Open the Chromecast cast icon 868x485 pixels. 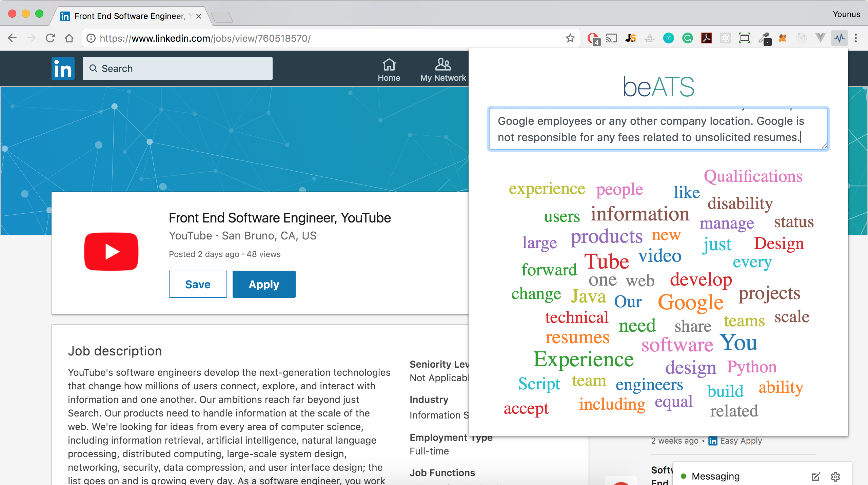[x=611, y=38]
